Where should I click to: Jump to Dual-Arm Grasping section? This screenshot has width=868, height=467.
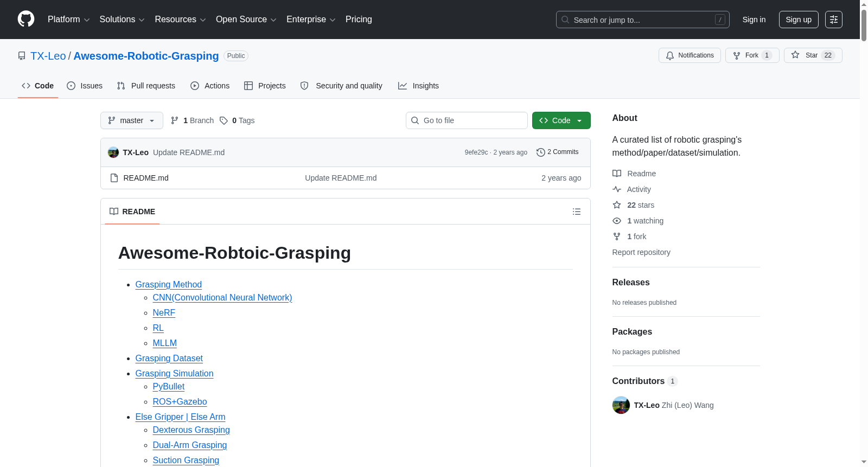(190, 445)
